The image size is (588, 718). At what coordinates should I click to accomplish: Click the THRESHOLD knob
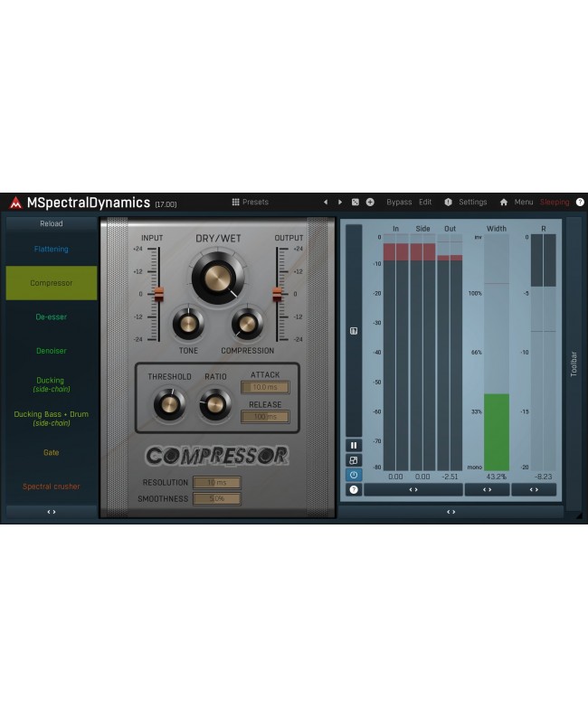point(169,404)
